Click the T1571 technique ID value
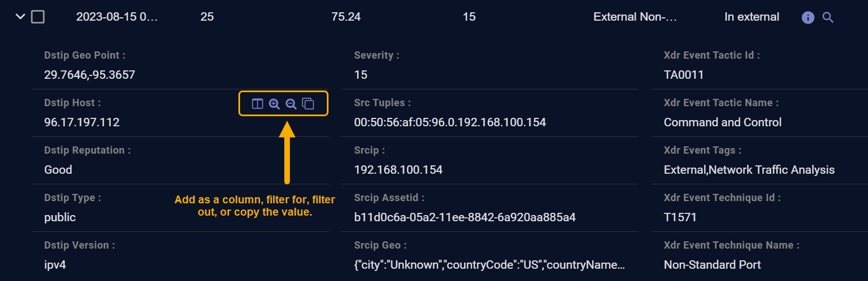This screenshot has height=281, width=868. click(680, 217)
